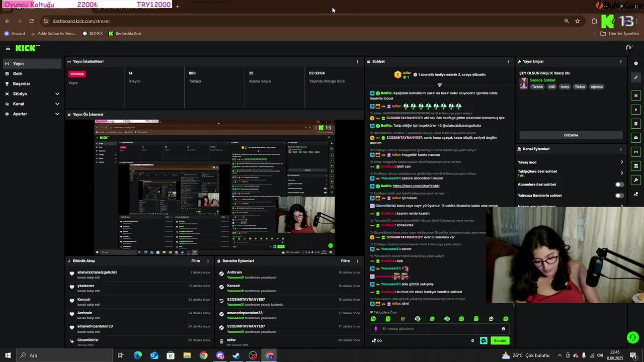
Task: Open Microsoft Edge from the taskbar
Action: coord(138,355)
